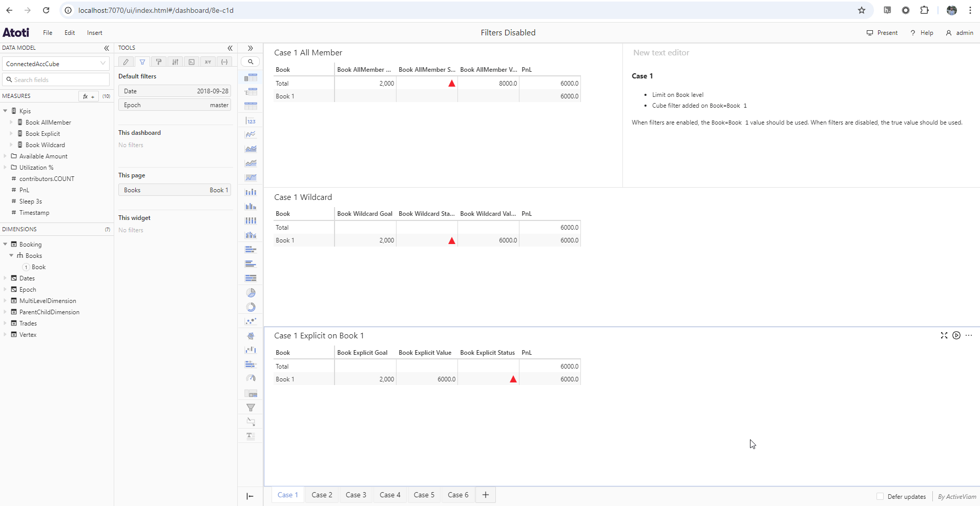The width and height of the screenshot is (980, 506).
Task: Select the tree table widget icon
Action: [251, 92]
